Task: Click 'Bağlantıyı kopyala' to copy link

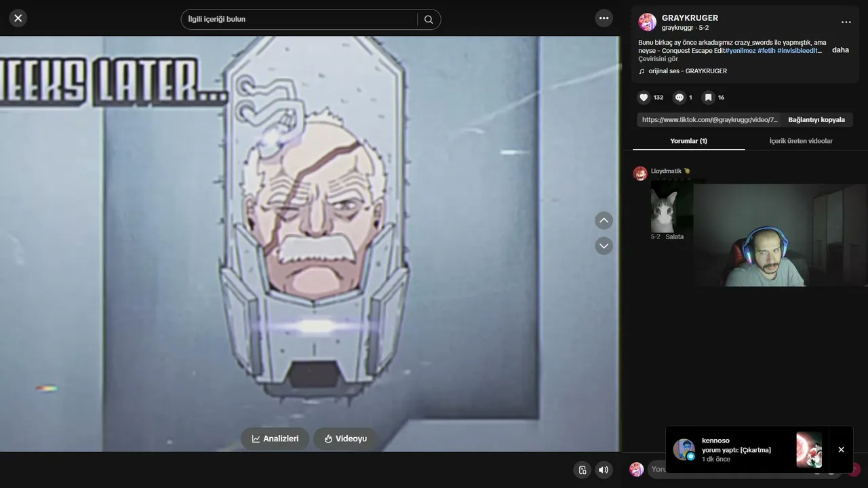Action: [x=816, y=119]
